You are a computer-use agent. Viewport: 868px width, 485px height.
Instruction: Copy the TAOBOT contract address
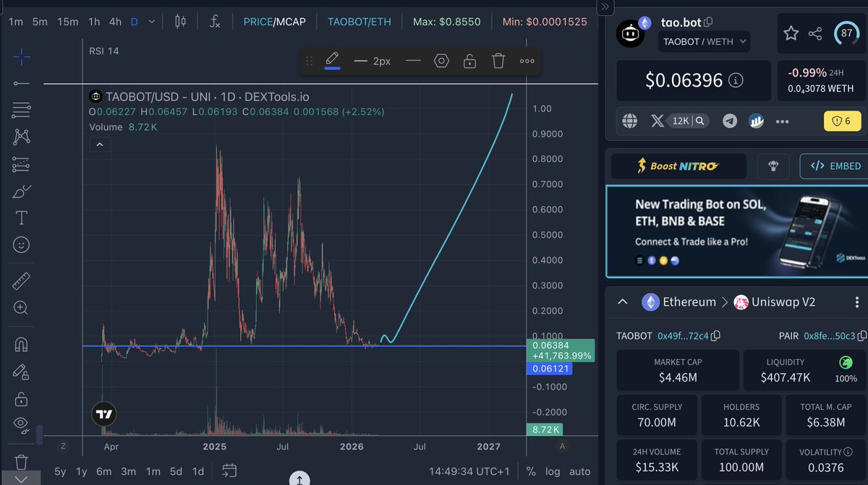click(x=715, y=336)
